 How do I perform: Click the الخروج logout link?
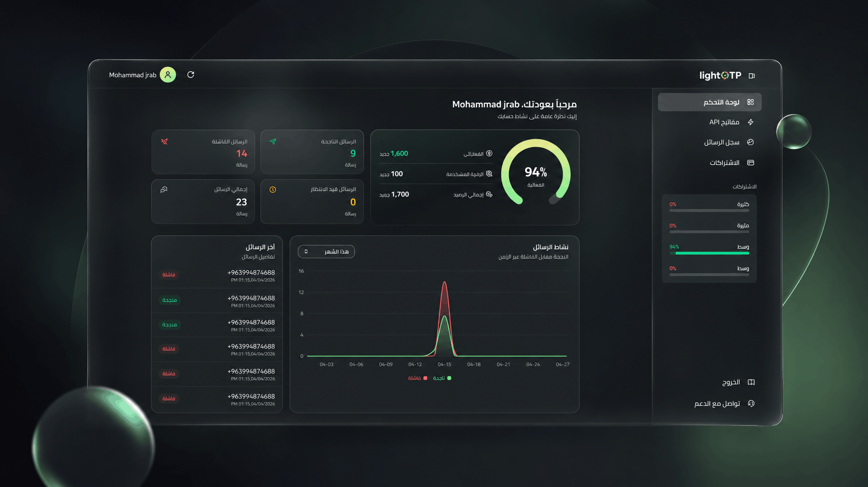731,382
